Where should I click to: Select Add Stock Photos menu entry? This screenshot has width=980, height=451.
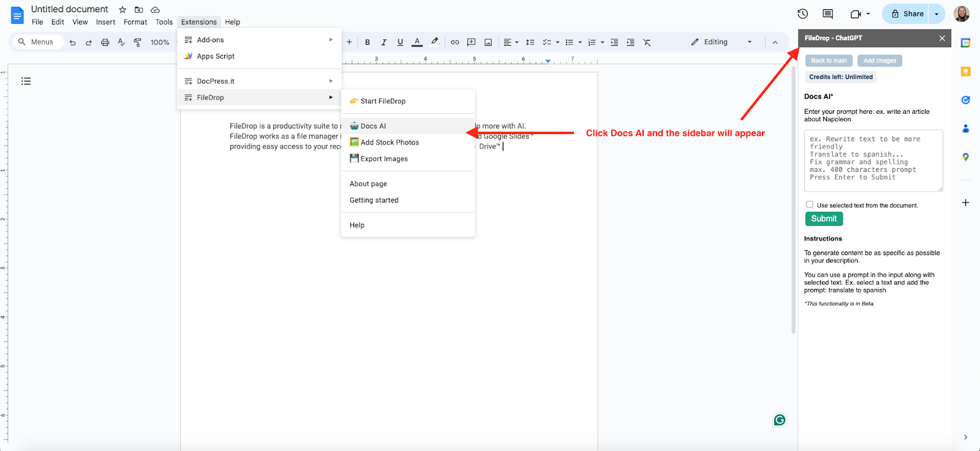(408, 142)
